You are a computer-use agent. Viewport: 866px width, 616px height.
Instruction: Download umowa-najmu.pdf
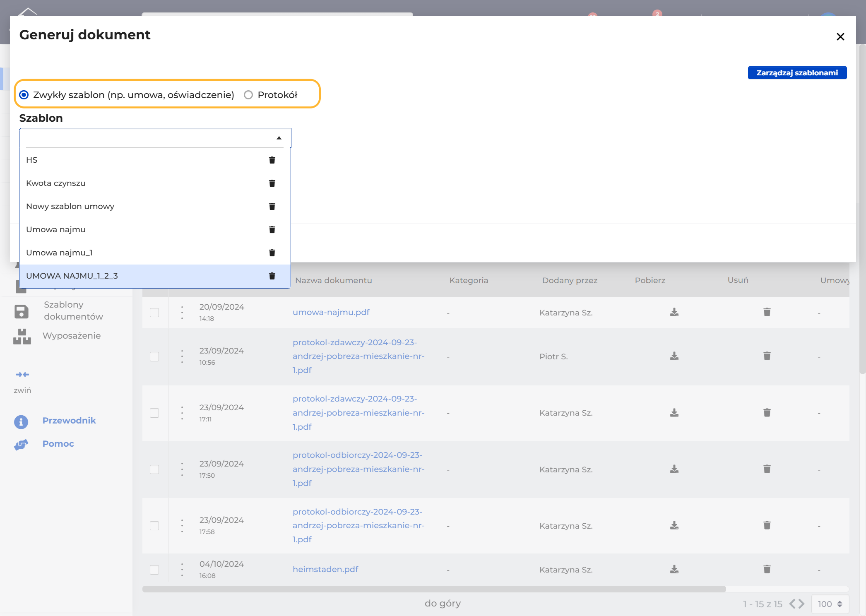click(674, 312)
